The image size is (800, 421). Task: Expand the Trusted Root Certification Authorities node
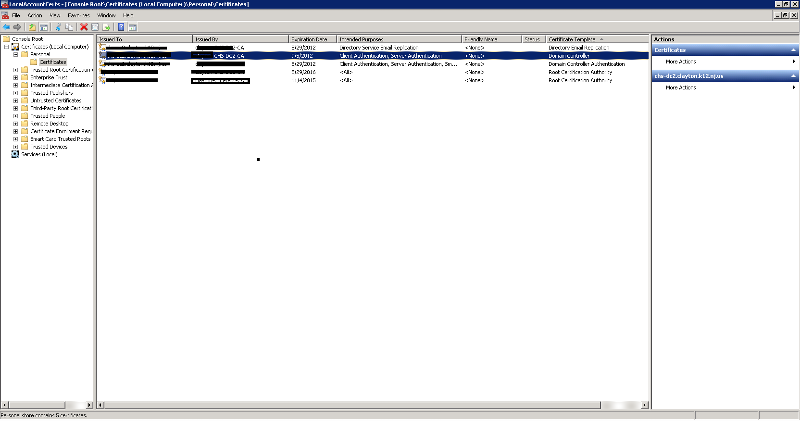(x=15, y=70)
